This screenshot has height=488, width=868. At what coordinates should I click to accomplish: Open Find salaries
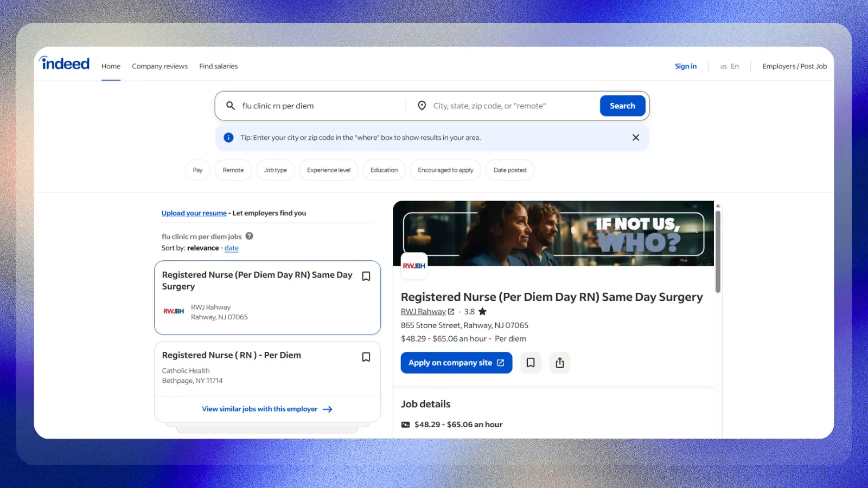219,66
